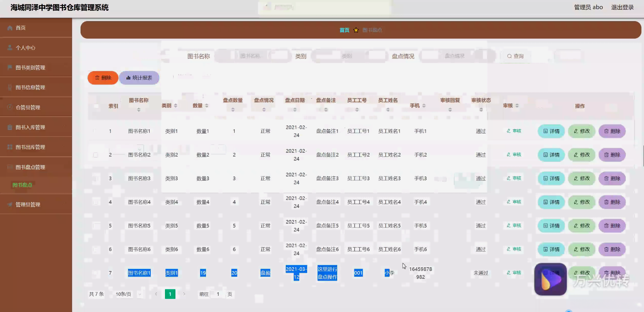Sort by 盘点情况 using its sort arrows

tap(264, 110)
